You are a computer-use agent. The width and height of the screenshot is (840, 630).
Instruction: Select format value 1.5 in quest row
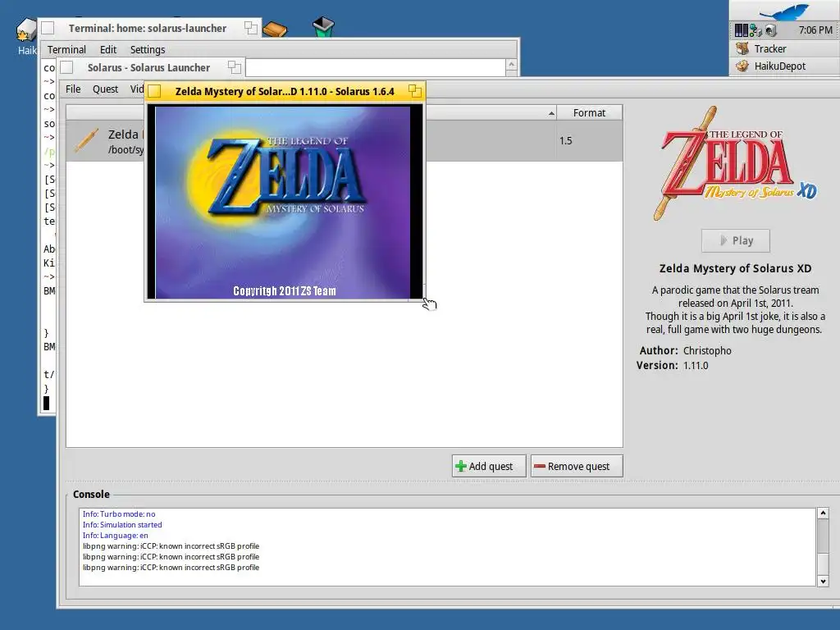click(566, 141)
